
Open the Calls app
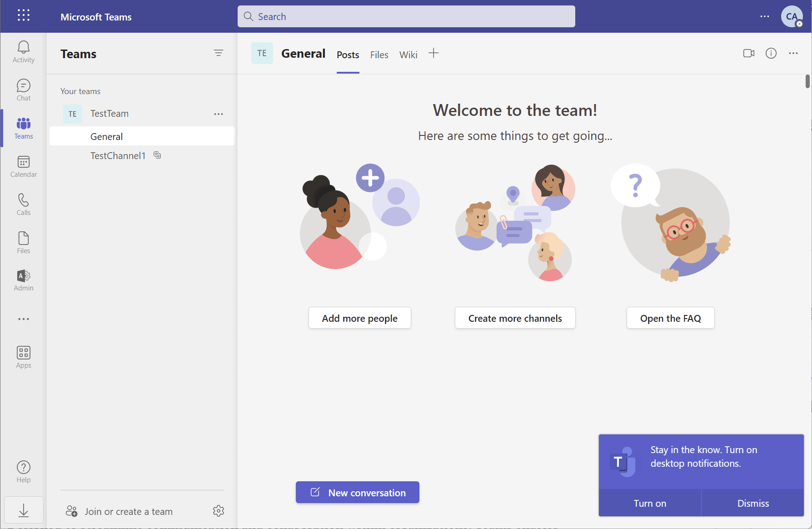point(24,205)
